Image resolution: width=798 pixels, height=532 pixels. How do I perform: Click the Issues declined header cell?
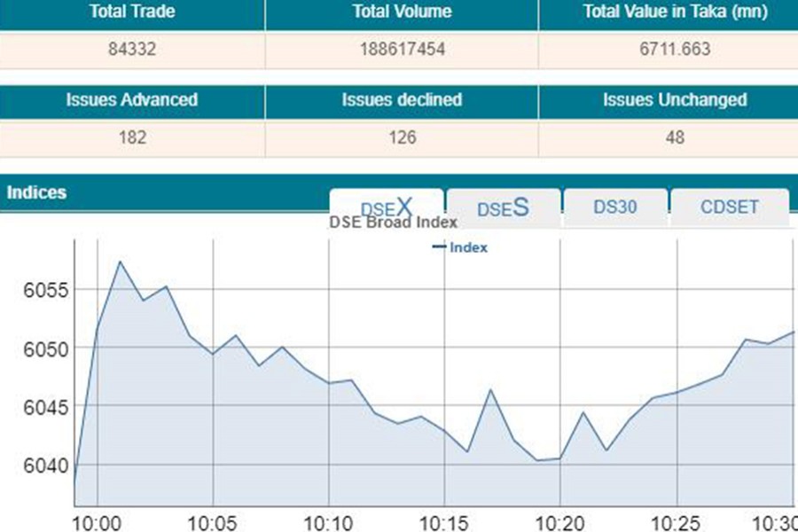click(x=402, y=99)
